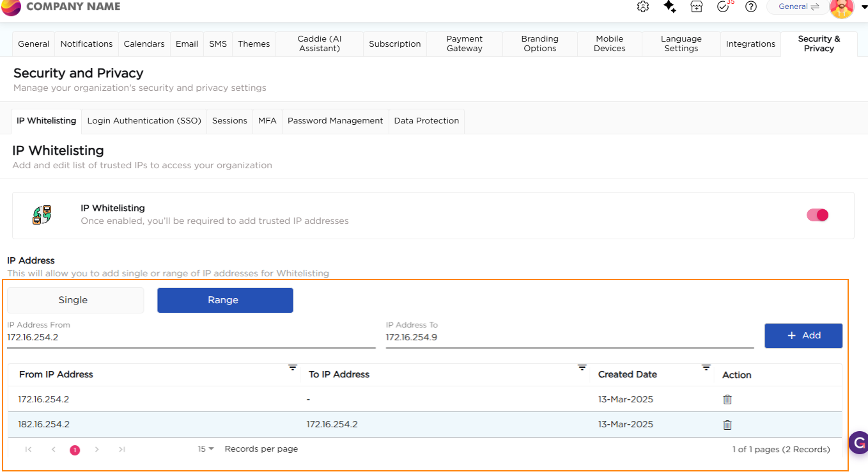This screenshot has height=474, width=868.
Task: Switch to the MFA tab
Action: [x=267, y=121]
